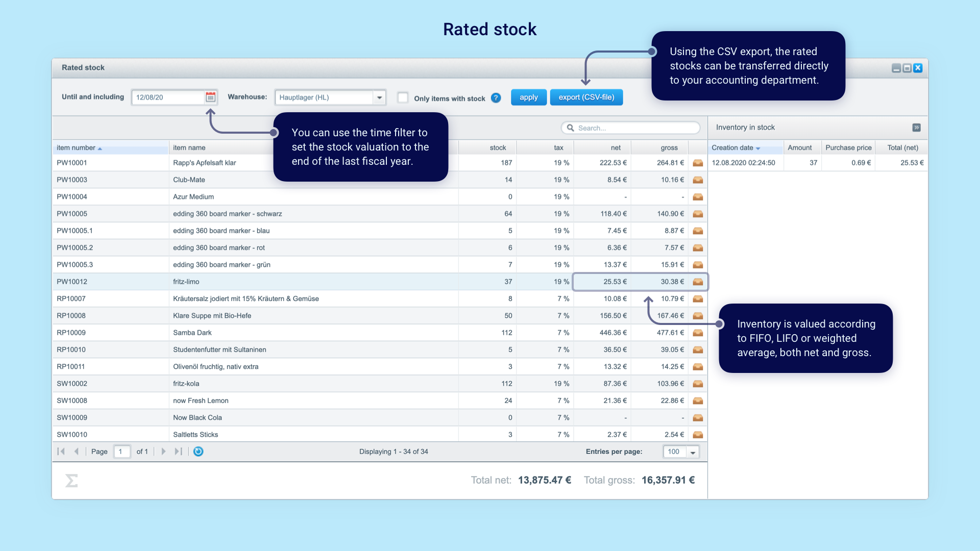Open inventory box icon for Rapp's Apfelsaft klar
This screenshot has height=551, width=980.
(x=698, y=163)
